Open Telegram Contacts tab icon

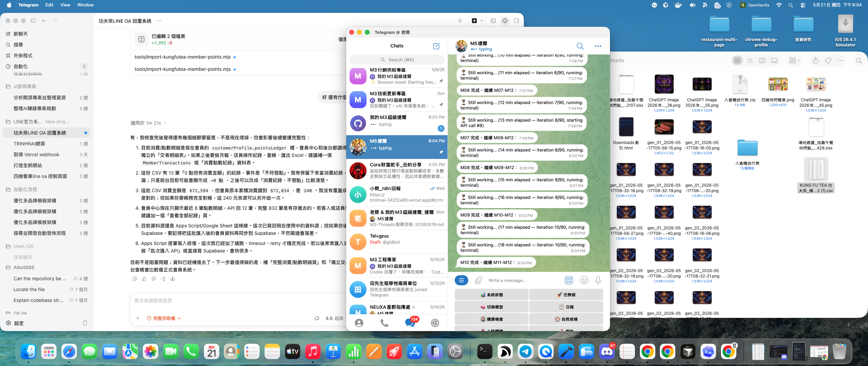click(x=359, y=323)
